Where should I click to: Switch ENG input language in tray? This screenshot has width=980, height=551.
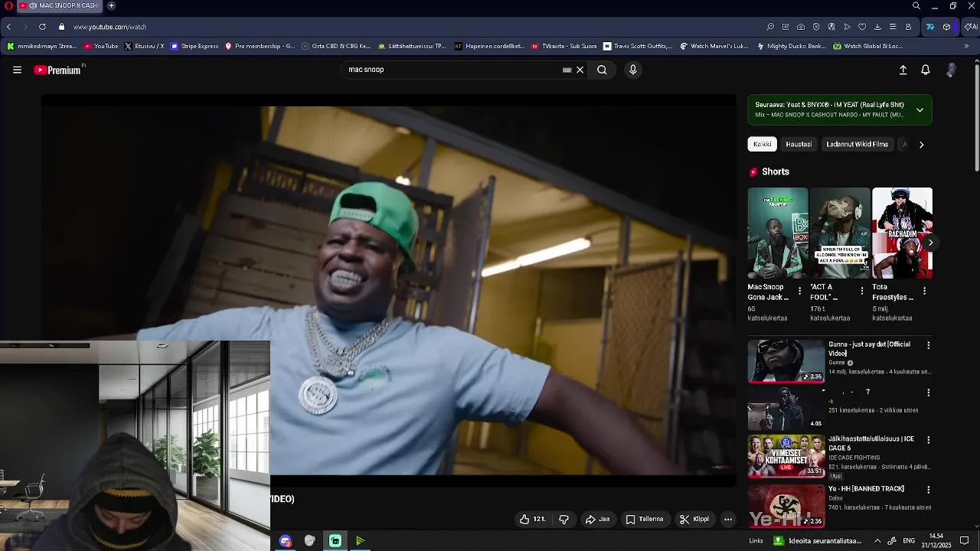point(909,540)
